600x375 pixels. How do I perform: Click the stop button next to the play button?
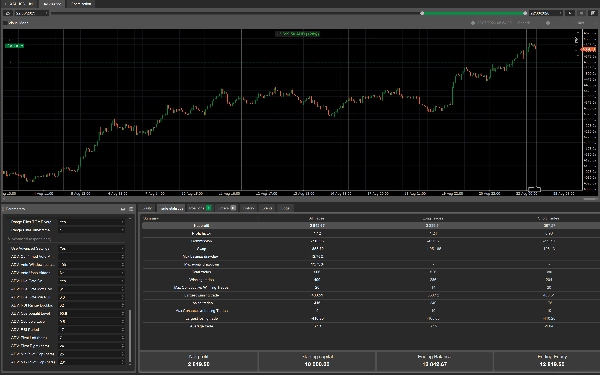click(581, 13)
